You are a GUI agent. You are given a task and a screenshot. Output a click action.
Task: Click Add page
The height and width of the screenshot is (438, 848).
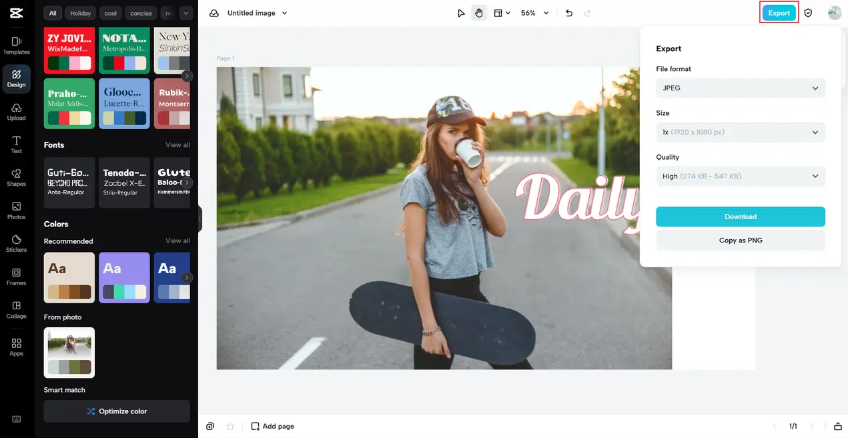(273, 426)
